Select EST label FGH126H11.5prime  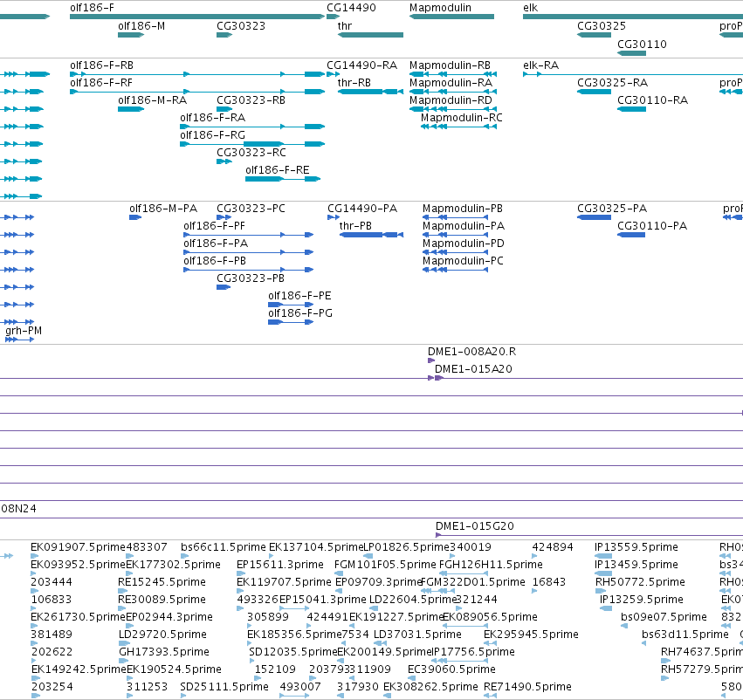tap(491, 565)
